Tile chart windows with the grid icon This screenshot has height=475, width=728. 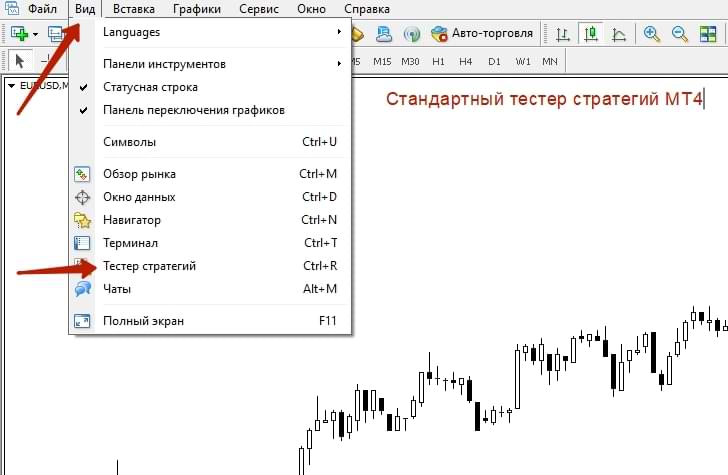[x=708, y=34]
